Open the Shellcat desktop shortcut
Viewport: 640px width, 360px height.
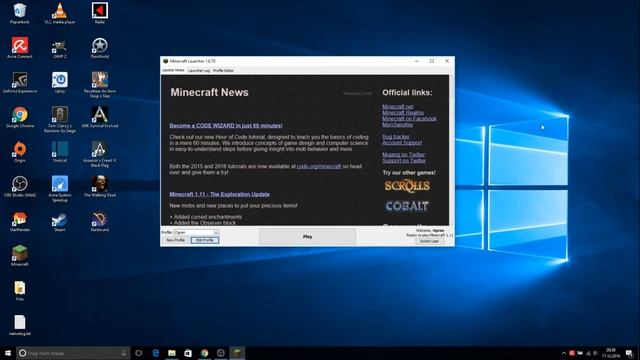pyautogui.click(x=60, y=152)
